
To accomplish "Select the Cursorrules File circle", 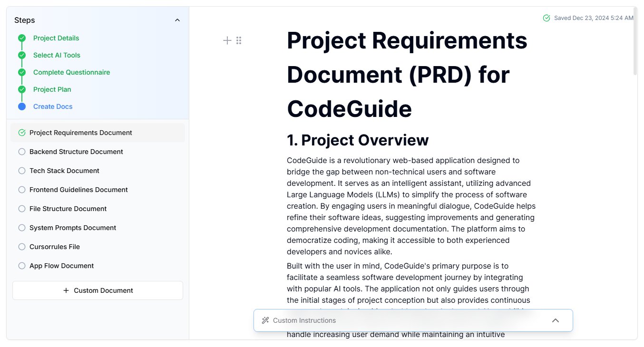I will click(x=21, y=247).
